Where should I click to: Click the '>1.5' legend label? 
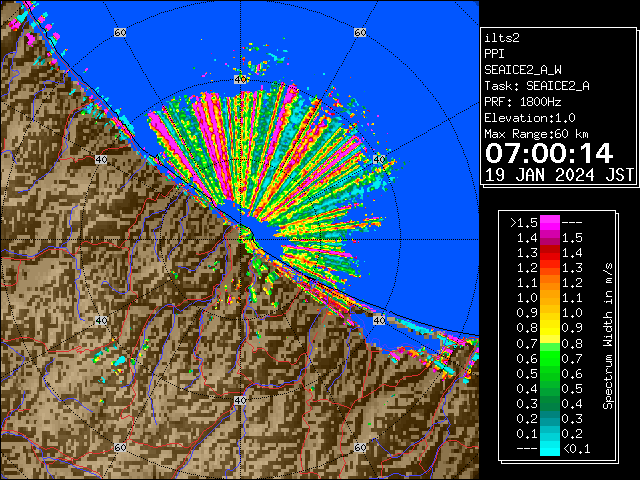pyautogui.click(x=524, y=223)
